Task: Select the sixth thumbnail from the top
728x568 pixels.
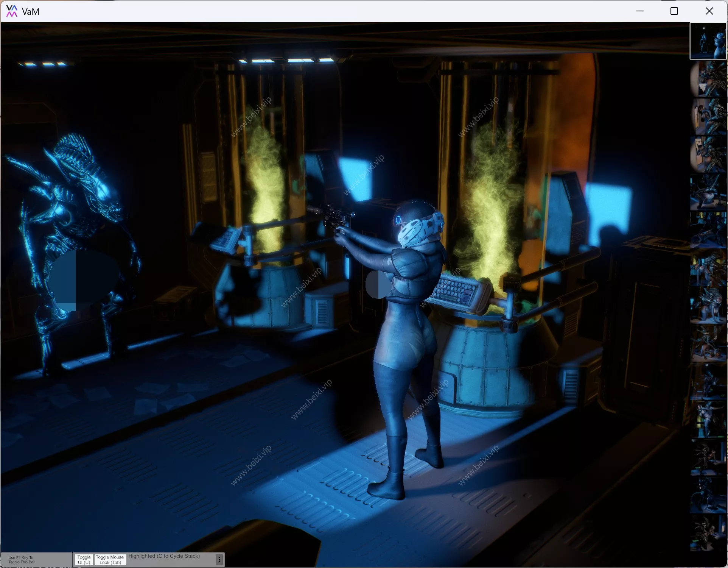Action: click(x=708, y=230)
